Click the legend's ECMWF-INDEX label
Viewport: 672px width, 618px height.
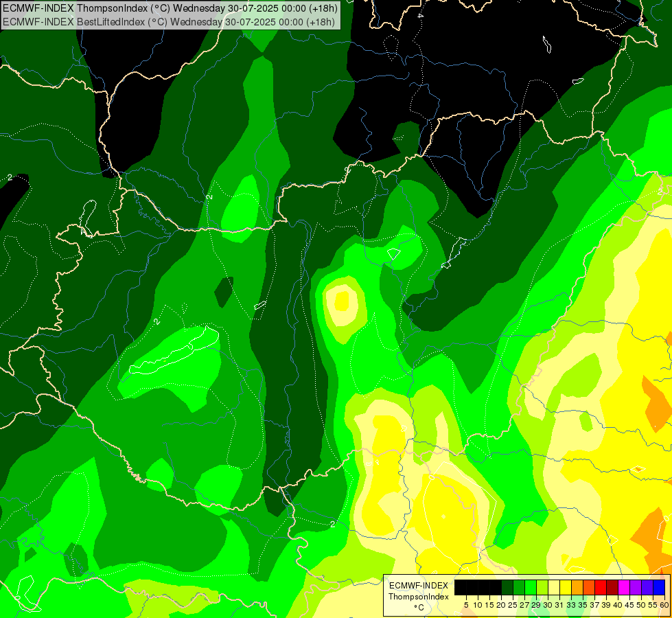[419, 586]
